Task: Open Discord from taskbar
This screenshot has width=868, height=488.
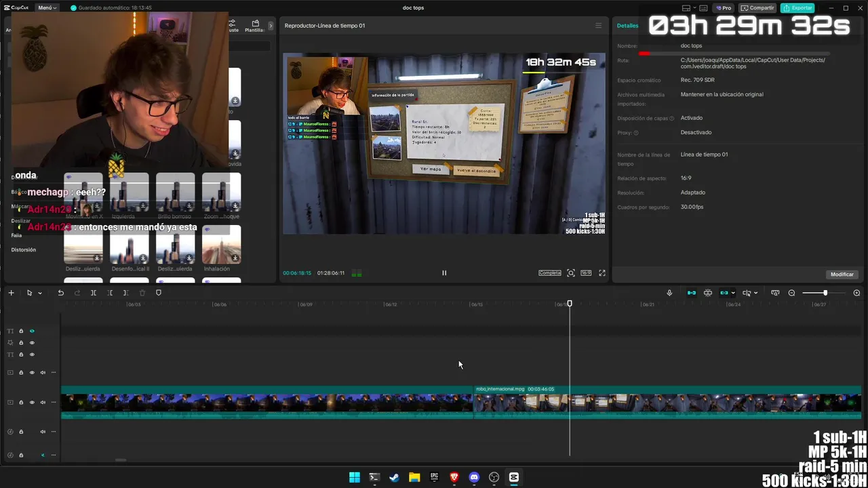Action: tap(474, 477)
